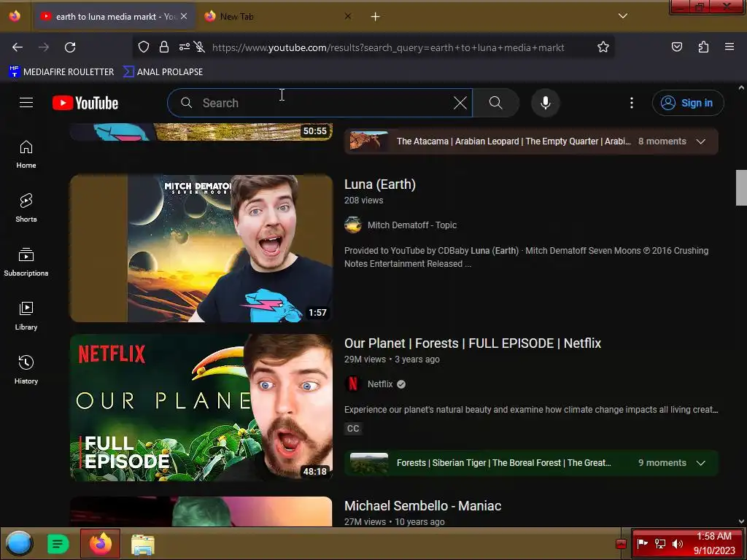
Task: Expand the 9 moments chapters chevron
Action: click(x=701, y=463)
